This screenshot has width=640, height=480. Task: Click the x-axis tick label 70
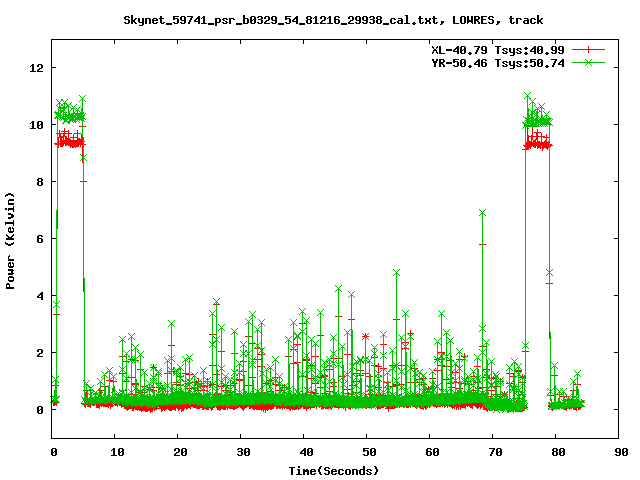(495, 452)
